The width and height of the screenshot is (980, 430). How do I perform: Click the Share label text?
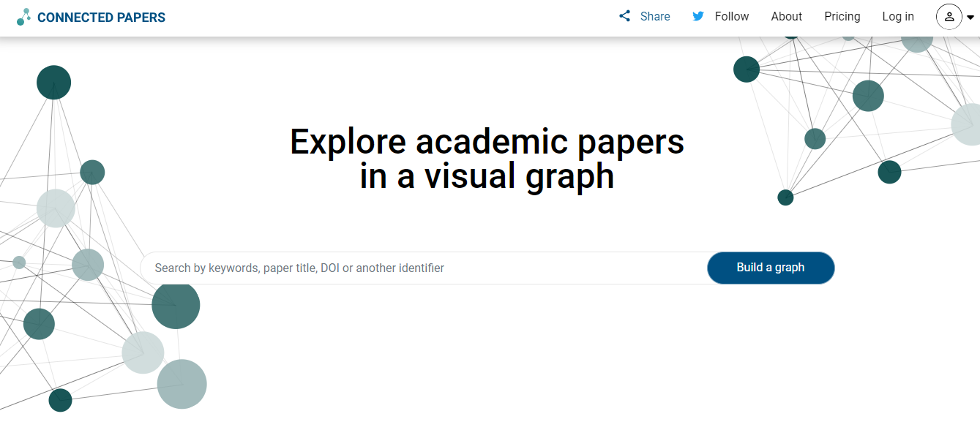[655, 17]
